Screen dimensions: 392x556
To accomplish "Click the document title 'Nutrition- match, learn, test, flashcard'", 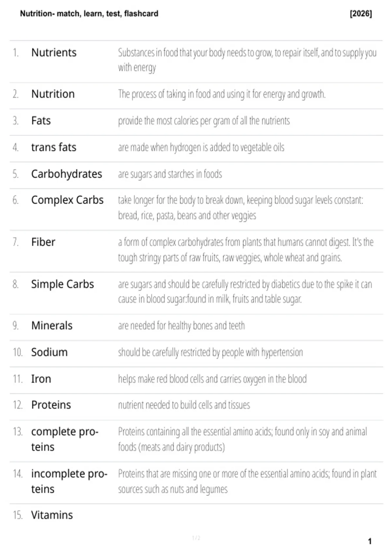I will [x=89, y=14].
